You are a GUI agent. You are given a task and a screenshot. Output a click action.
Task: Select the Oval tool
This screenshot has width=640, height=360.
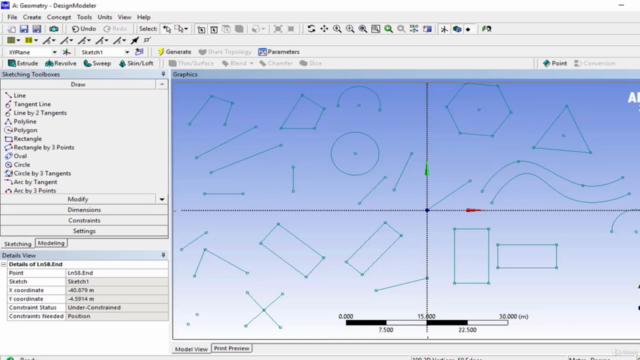pos(16,156)
